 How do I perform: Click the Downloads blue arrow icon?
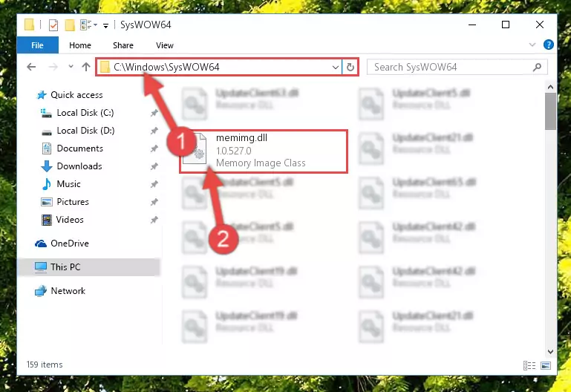pos(46,166)
